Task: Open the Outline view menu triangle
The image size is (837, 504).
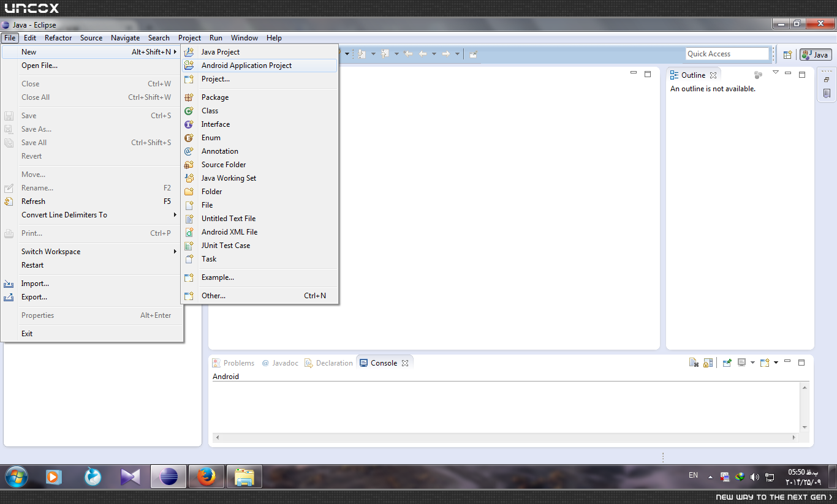Action: pyautogui.click(x=775, y=73)
